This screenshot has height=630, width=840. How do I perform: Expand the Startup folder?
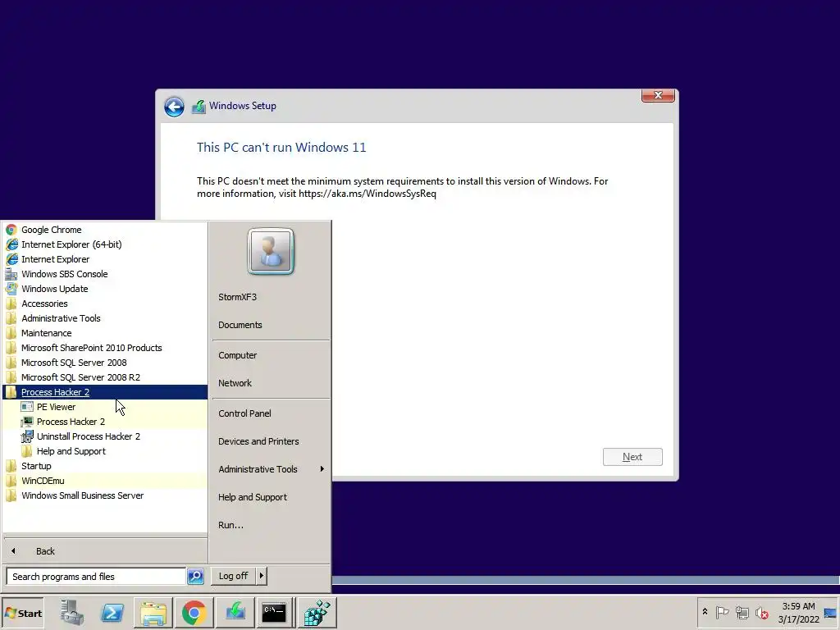click(x=105, y=466)
